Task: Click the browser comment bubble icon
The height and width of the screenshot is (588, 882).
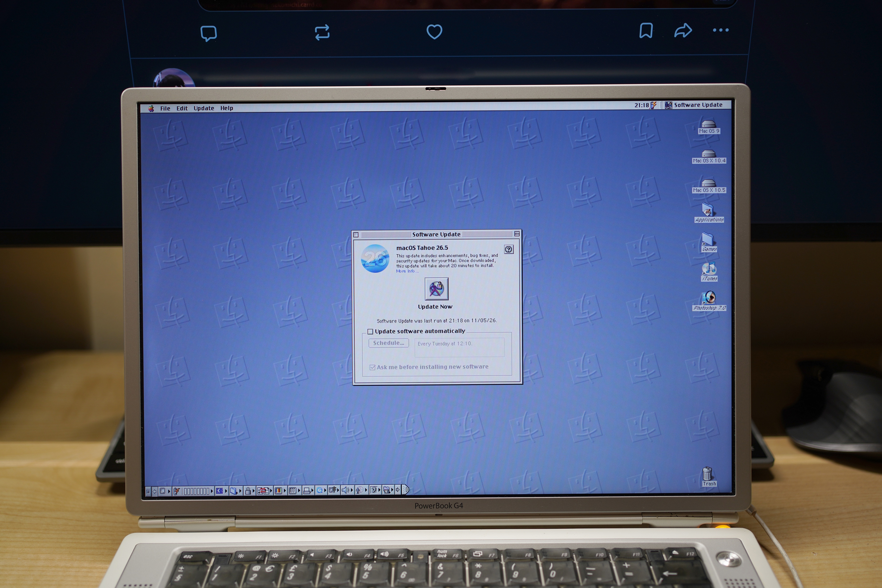Action: pyautogui.click(x=209, y=33)
